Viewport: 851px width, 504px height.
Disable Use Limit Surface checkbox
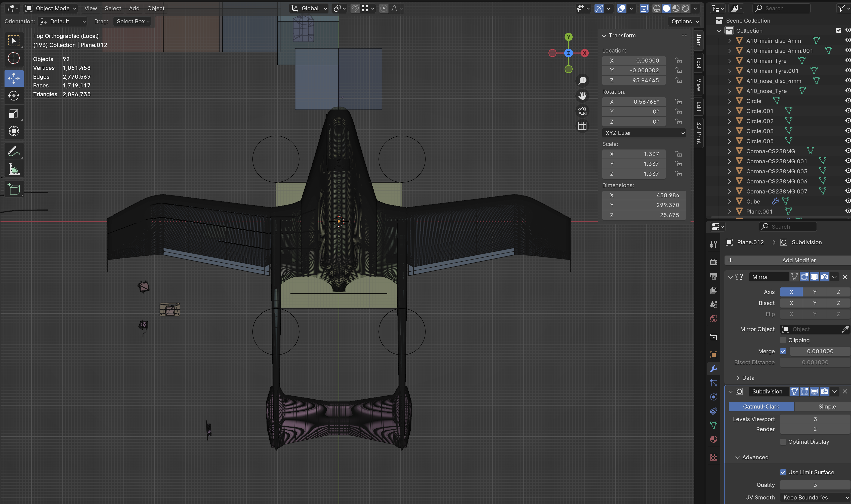pyautogui.click(x=783, y=472)
